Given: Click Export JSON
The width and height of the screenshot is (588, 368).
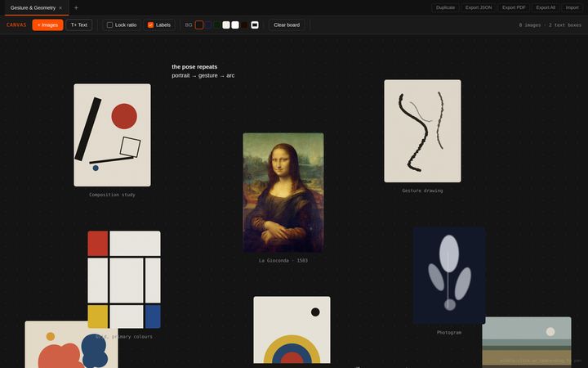Looking at the screenshot, I should pyautogui.click(x=479, y=7).
